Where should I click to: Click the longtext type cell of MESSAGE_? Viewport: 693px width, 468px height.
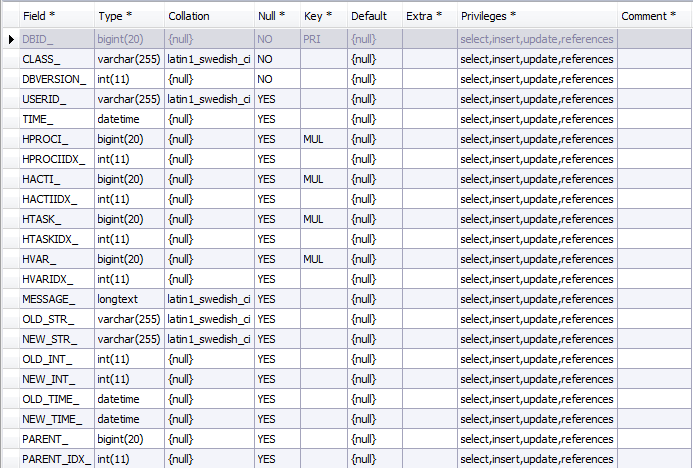point(129,299)
